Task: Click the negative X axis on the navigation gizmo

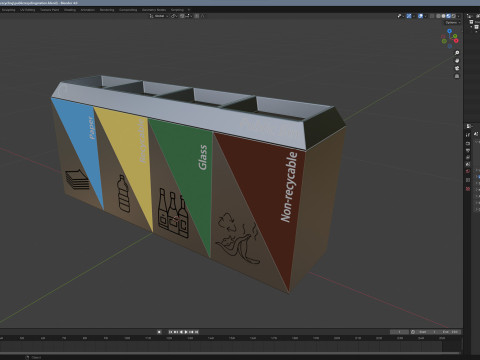Action: 443,36
